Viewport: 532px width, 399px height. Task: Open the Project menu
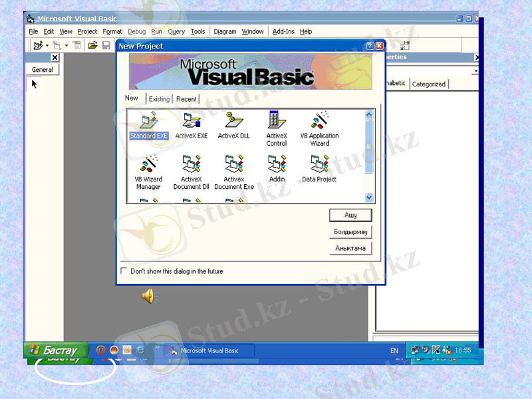[87, 31]
